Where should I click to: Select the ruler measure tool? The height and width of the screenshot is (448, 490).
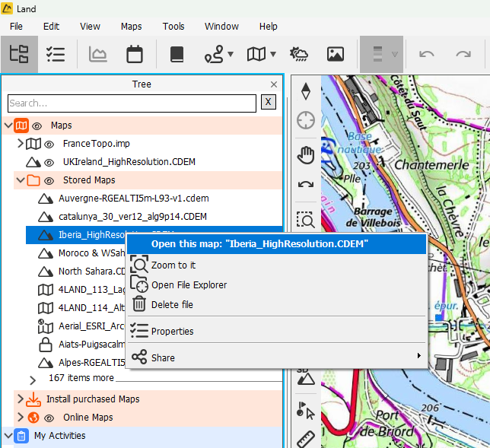click(x=306, y=439)
